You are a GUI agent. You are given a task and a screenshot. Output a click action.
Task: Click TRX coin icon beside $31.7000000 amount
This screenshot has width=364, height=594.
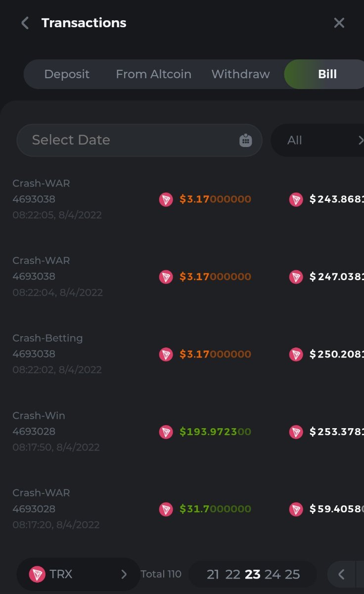pos(166,509)
